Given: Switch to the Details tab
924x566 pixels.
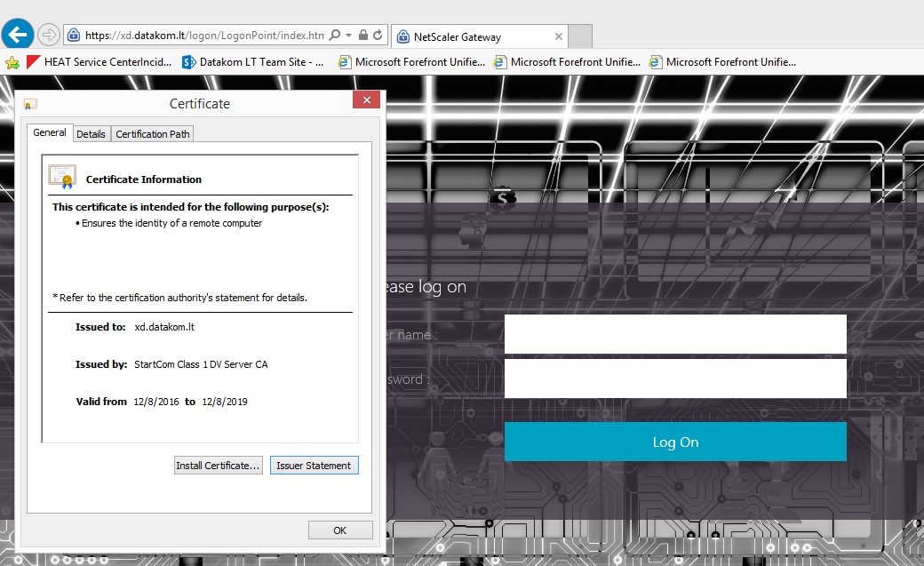Looking at the screenshot, I should 91,134.
